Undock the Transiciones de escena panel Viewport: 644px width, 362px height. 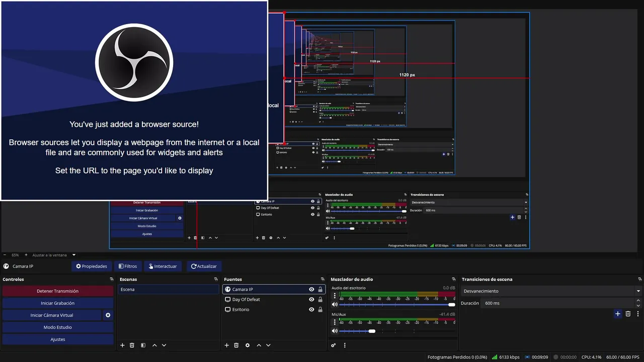click(640, 279)
